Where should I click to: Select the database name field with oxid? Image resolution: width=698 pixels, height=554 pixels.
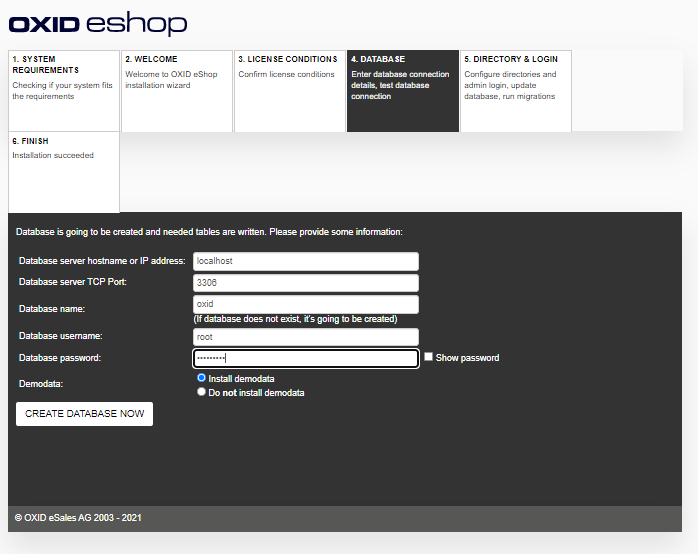(x=305, y=304)
